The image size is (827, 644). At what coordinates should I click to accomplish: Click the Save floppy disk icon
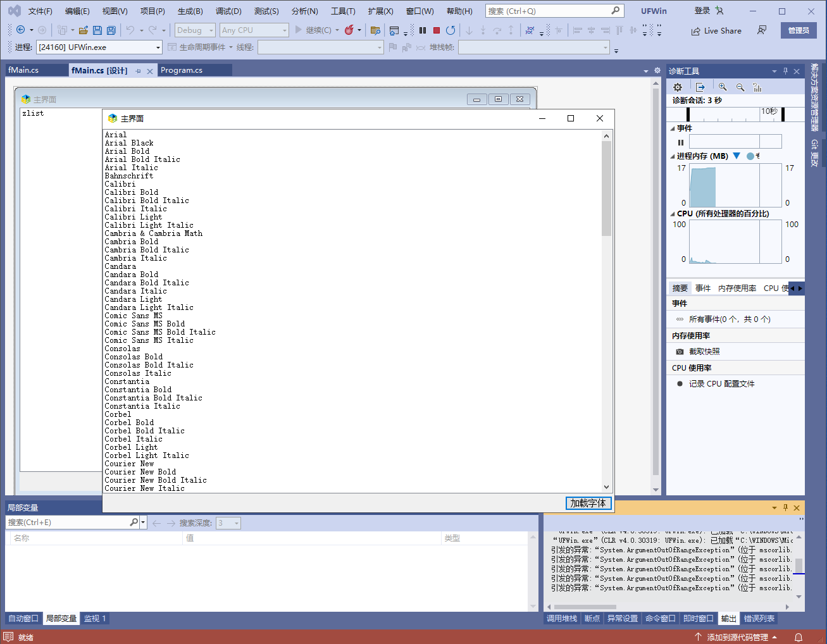pos(97,30)
